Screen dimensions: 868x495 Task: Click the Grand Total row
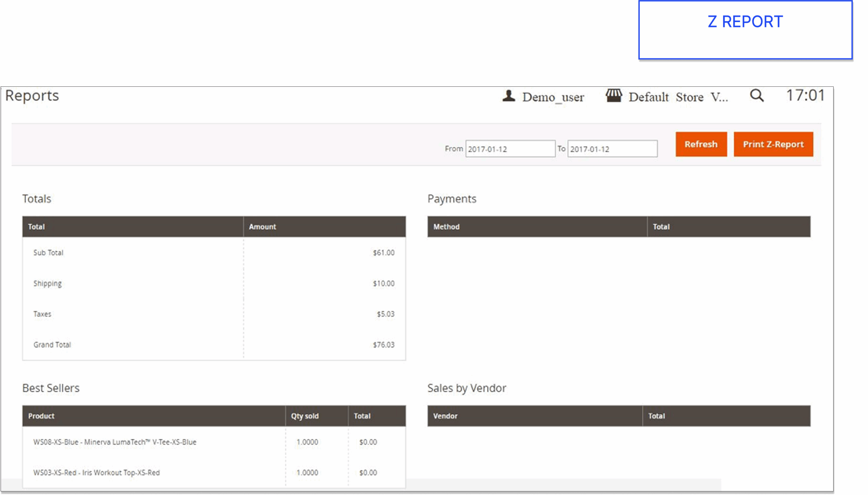point(52,345)
